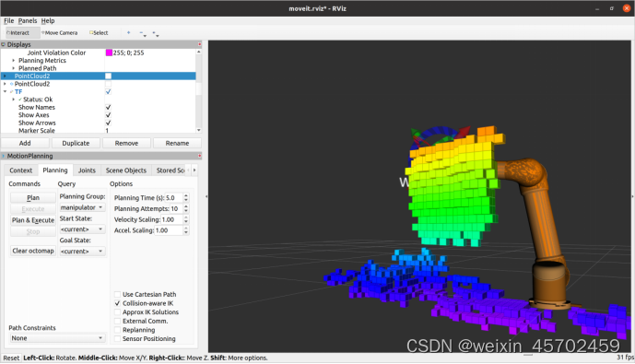The image size is (635, 364).
Task: Toggle Show Names checkbox
Action: coord(108,107)
